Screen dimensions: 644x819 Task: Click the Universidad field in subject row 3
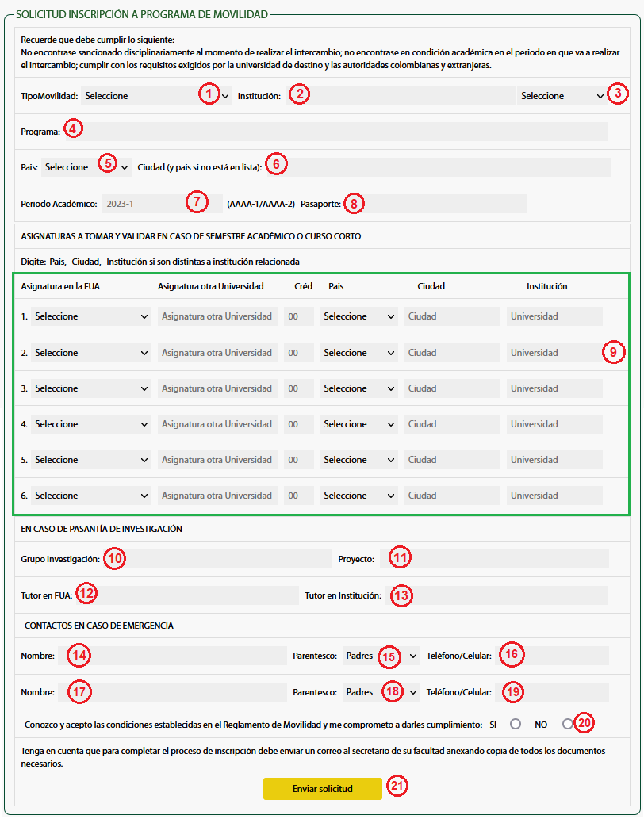pos(554,388)
